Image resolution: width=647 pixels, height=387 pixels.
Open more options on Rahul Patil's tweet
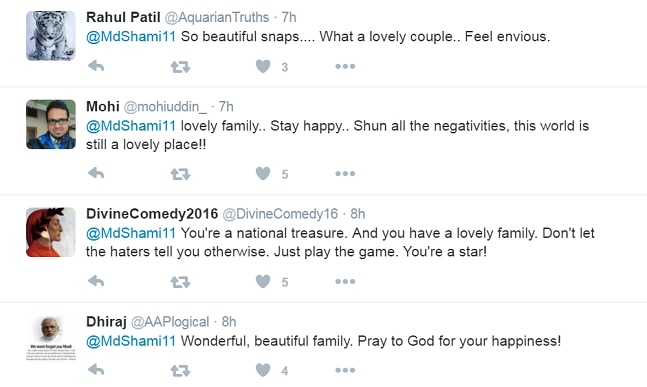point(345,66)
